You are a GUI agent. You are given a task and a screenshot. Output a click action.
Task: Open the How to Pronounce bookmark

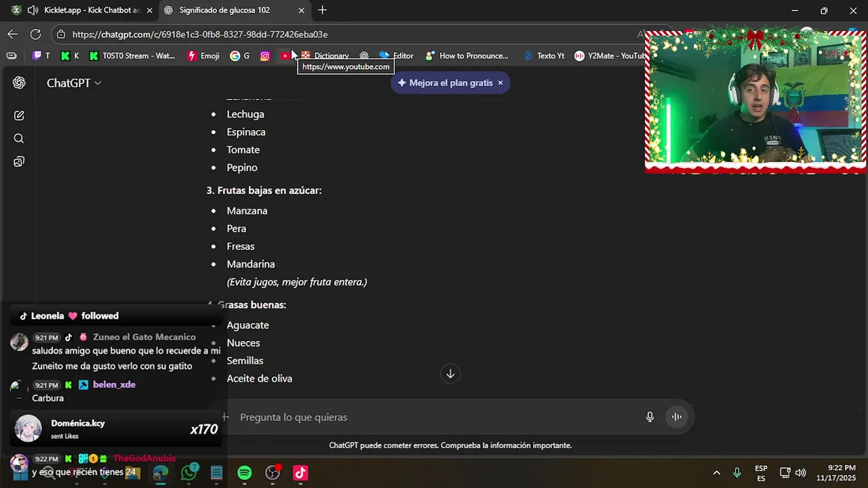467,56
